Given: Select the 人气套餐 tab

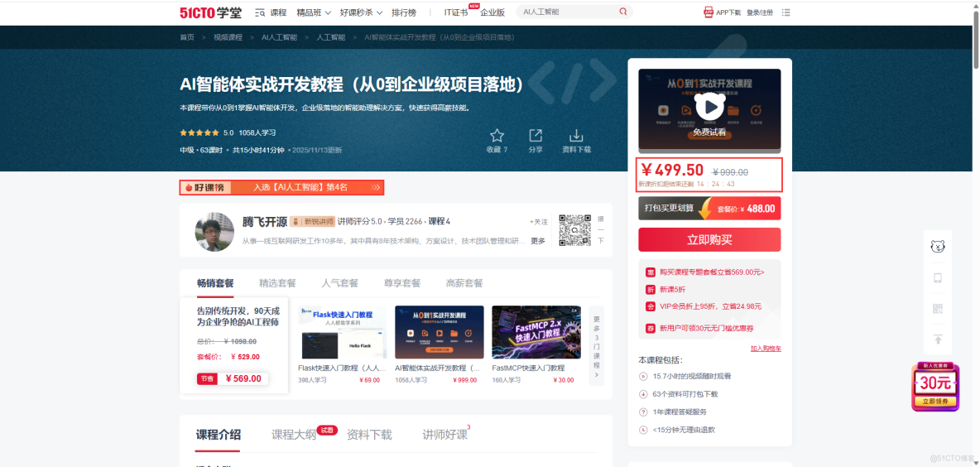Looking at the screenshot, I should 340,283.
